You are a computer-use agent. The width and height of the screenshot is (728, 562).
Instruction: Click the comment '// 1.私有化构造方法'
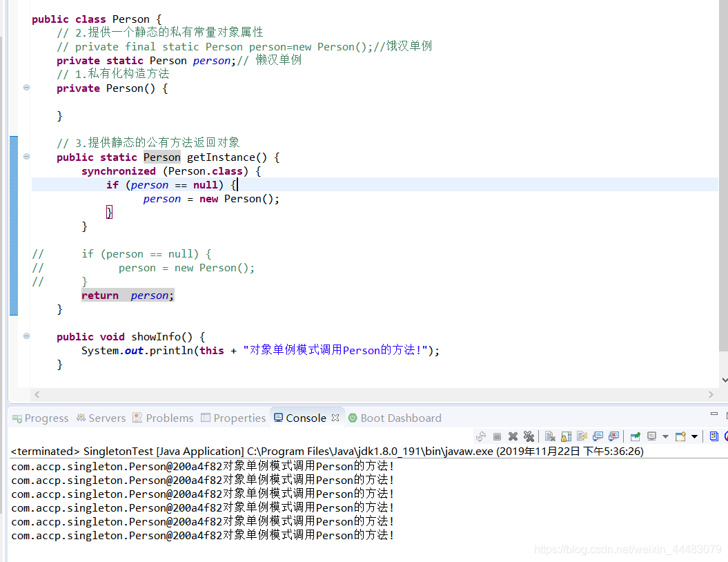(112, 74)
